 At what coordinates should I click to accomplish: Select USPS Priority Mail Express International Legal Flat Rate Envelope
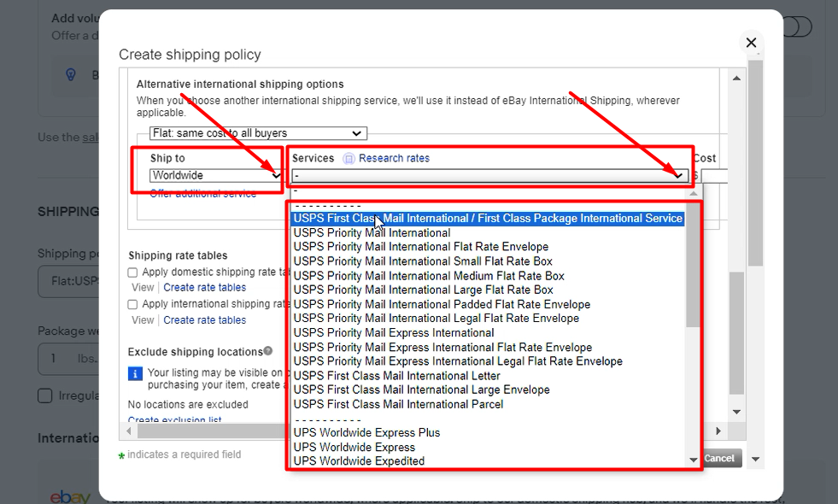coord(458,361)
